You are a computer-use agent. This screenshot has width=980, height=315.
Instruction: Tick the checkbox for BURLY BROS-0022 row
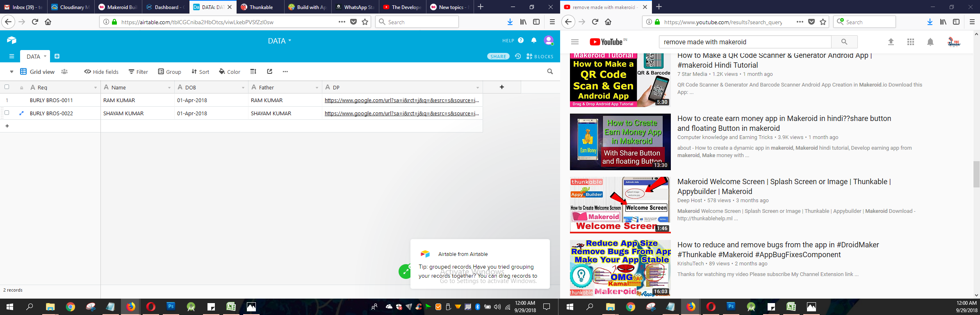tap(7, 112)
